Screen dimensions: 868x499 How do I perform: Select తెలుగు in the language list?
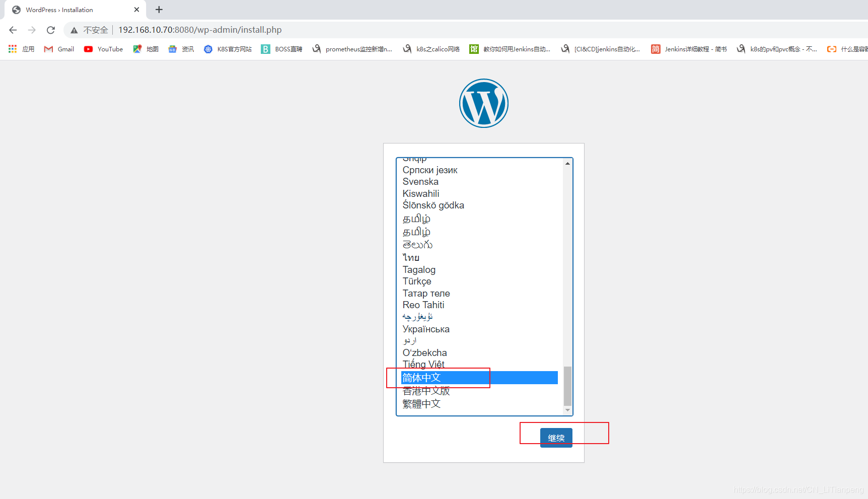pos(479,244)
